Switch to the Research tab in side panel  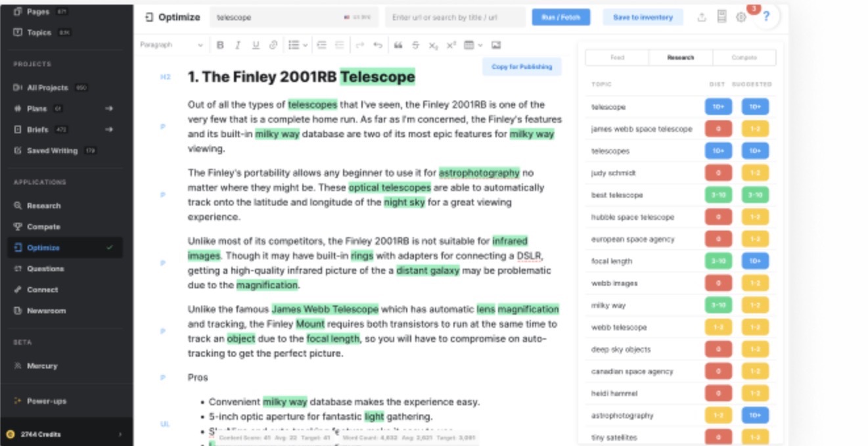pos(680,58)
